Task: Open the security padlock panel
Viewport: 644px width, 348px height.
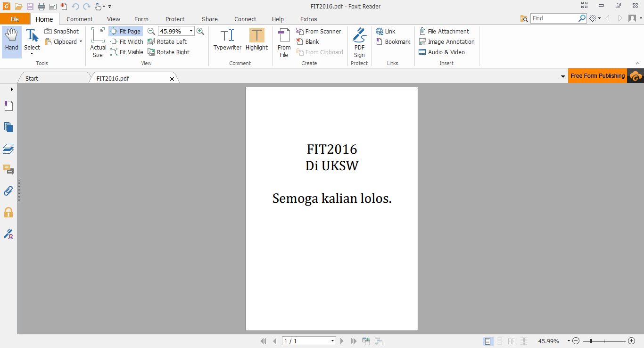Action: [x=8, y=212]
